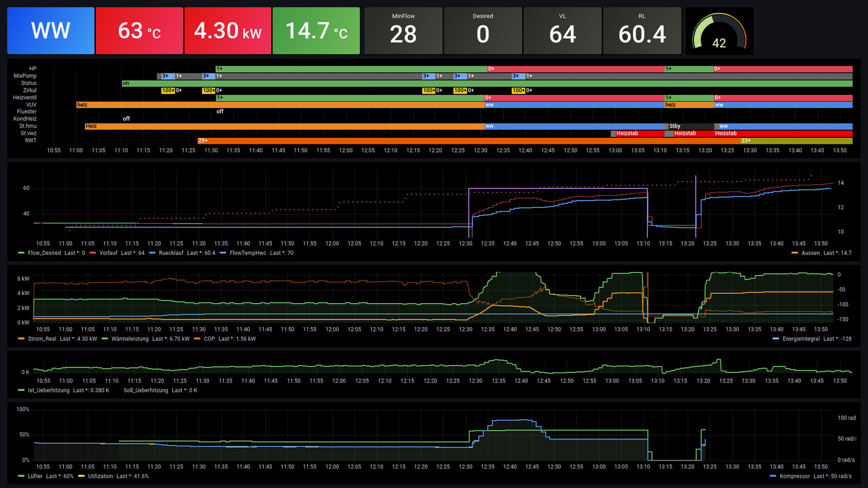Open the green 14.7 °C temperature panel
868x488 pixels.
pyautogui.click(x=316, y=31)
